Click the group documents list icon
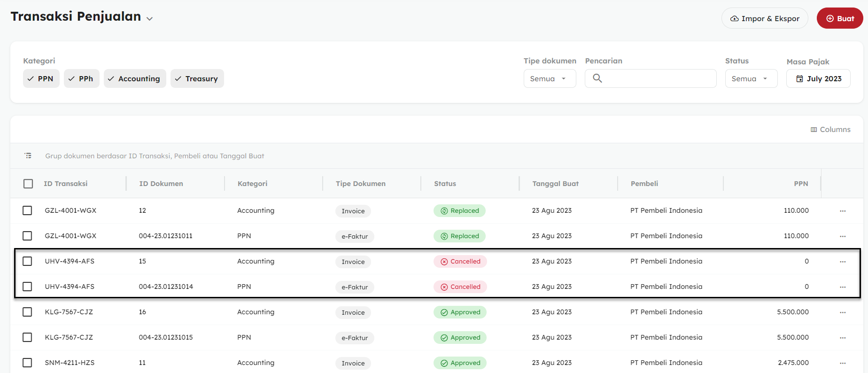Viewport: 868px width, 373px height. 28,155
